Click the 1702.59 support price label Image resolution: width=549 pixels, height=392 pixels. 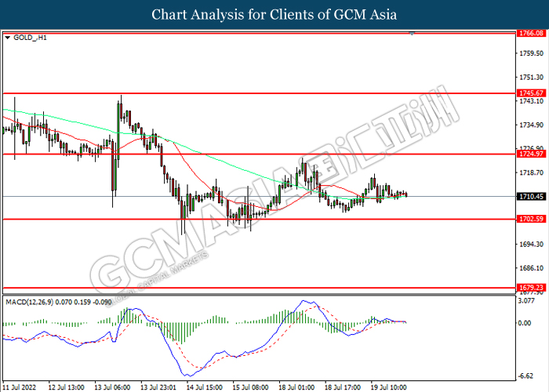click(x=531, y=219)
